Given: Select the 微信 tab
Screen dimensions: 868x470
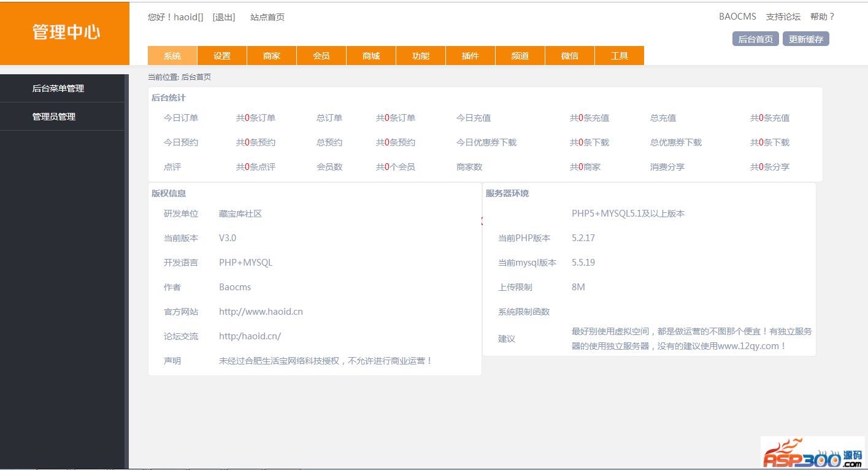Looking at the screenshot, I should click(570, 56).
